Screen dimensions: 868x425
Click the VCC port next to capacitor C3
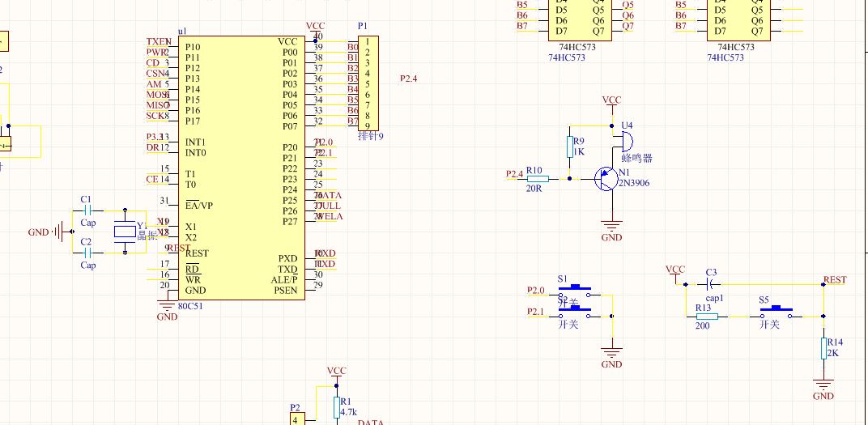(x=675, y=274)
